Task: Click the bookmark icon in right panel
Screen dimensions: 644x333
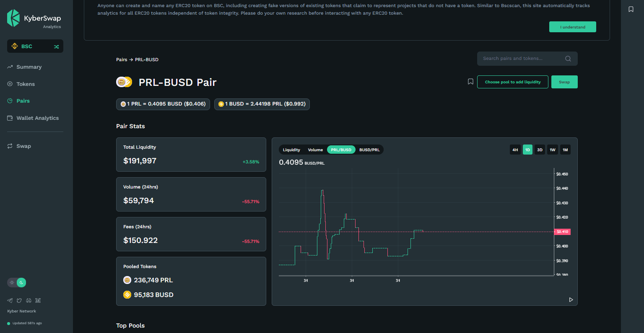Action: coord(631,9)
